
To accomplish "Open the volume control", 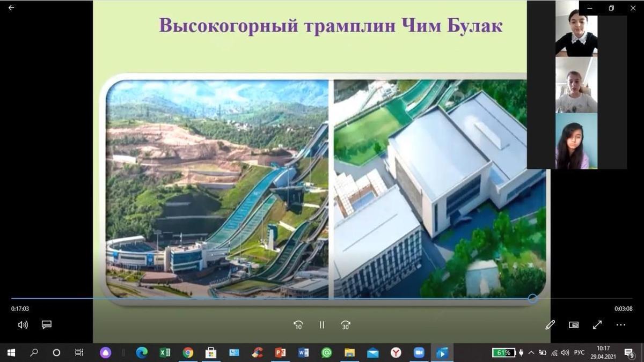I will point(23,325).
